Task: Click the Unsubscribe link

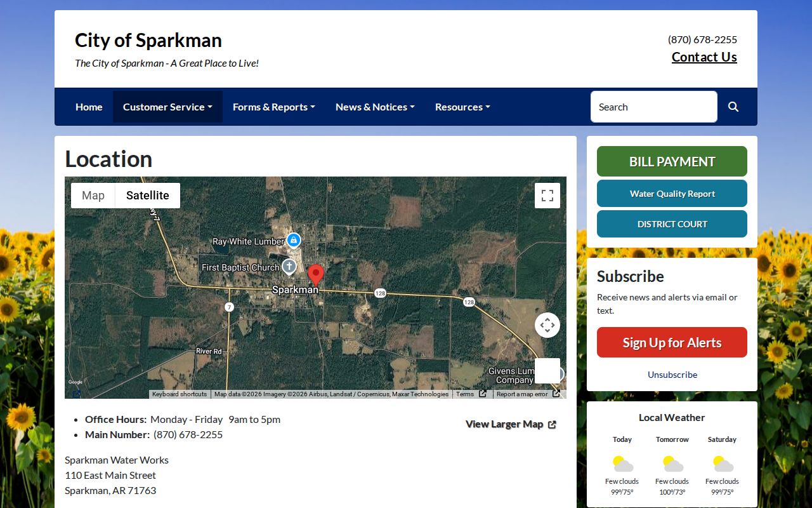Action: tap(672, 375)
